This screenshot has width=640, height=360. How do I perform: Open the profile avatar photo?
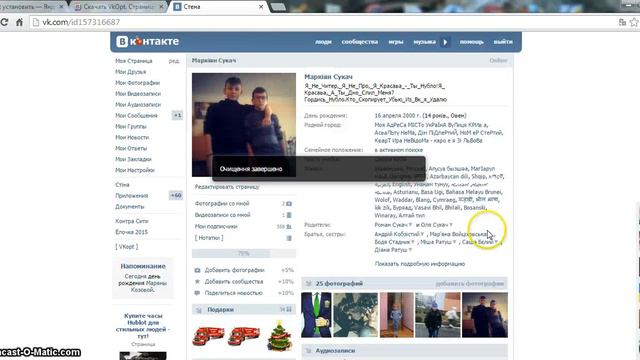pyautogui.click(x=244, y=125)
